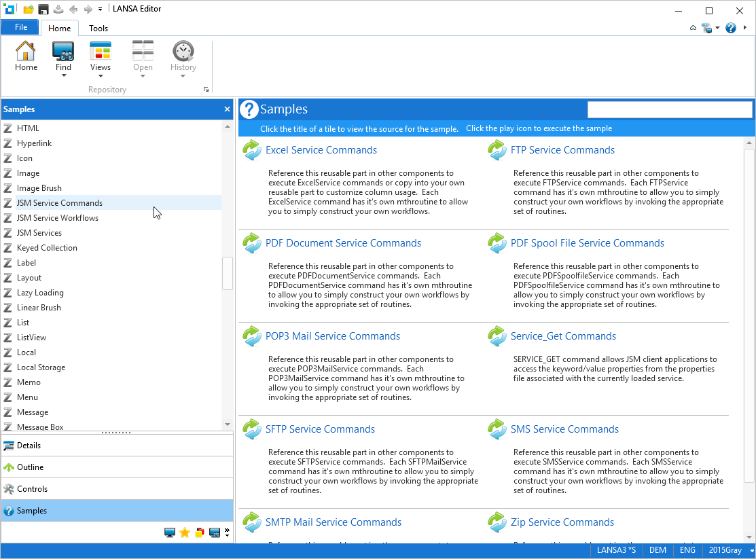
Task: Click the 2015Gray theme status bar entry
Action: coord(725,550)
